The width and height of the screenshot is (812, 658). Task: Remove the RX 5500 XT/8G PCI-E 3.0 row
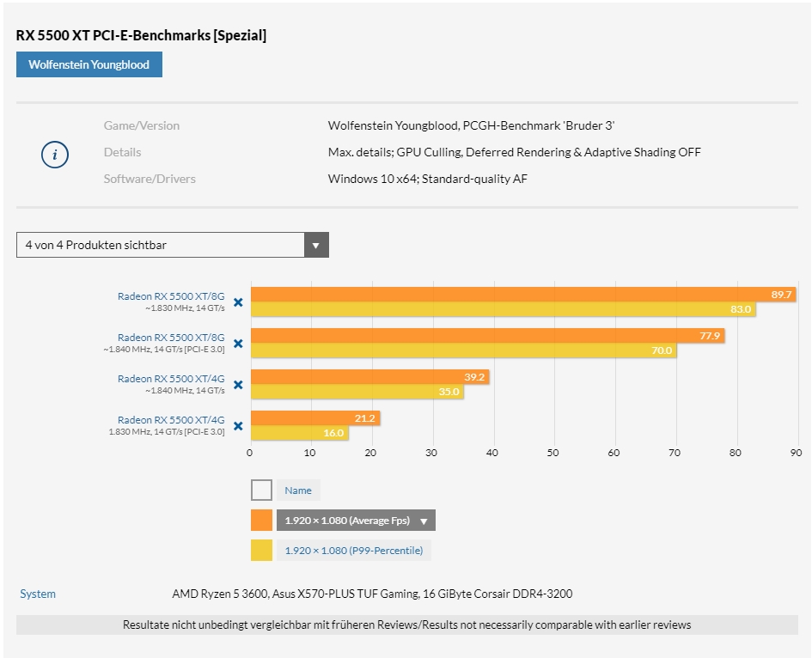(238, 344)
